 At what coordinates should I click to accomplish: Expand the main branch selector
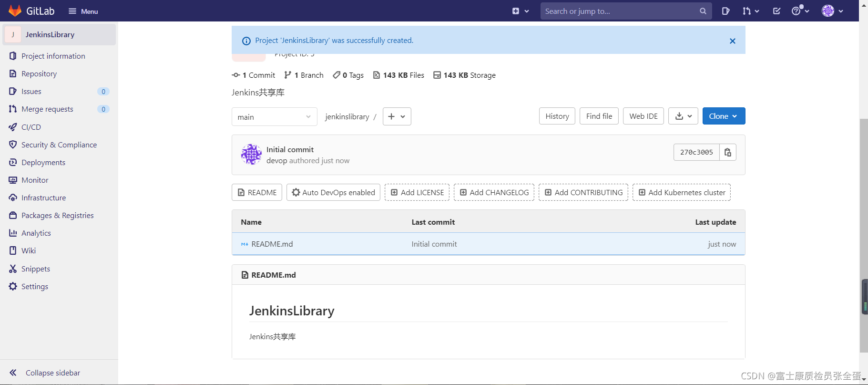pyautogui.click(x=275, y=117)
